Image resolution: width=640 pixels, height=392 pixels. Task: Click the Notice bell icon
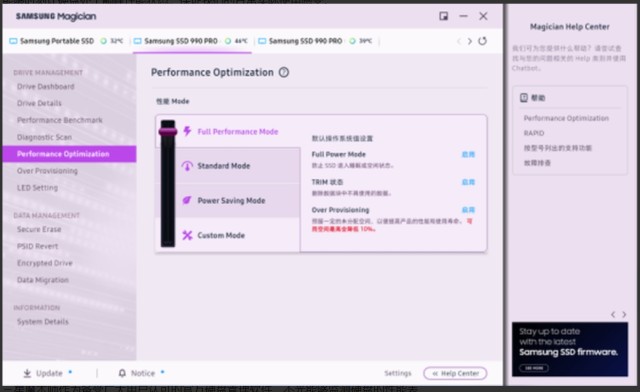pyautogui.click(x=122, y=373)
